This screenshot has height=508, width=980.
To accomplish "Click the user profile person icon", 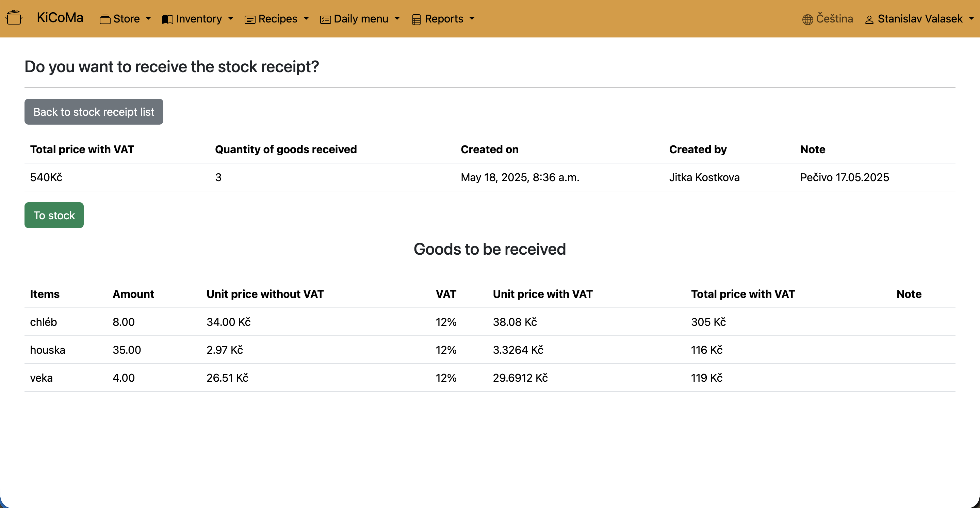I will [869, 19].
